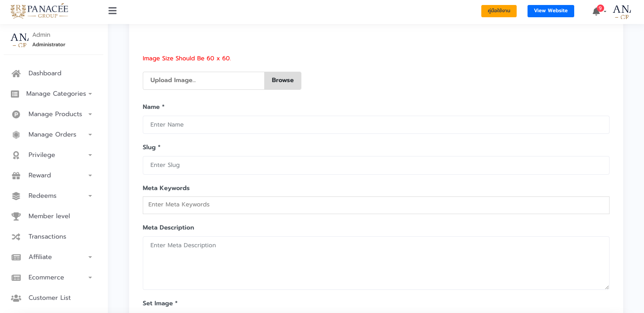The width and height of the screenshot is (644, 313).
Task: Select Reward menu label
Action: point(40,176)
